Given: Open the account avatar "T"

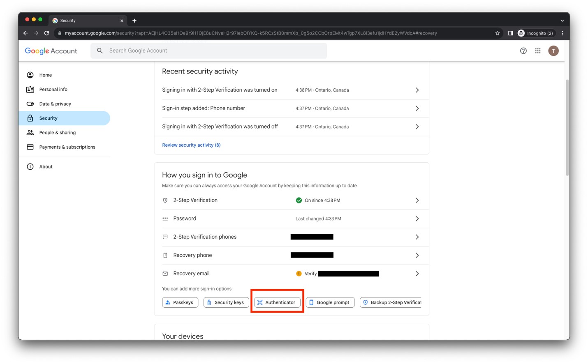Looking at the screenshot, I should (553, 51).
